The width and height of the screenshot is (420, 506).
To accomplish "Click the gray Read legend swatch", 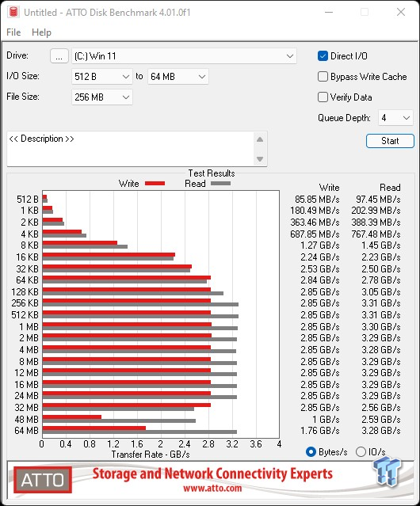I will coord(220,183).
